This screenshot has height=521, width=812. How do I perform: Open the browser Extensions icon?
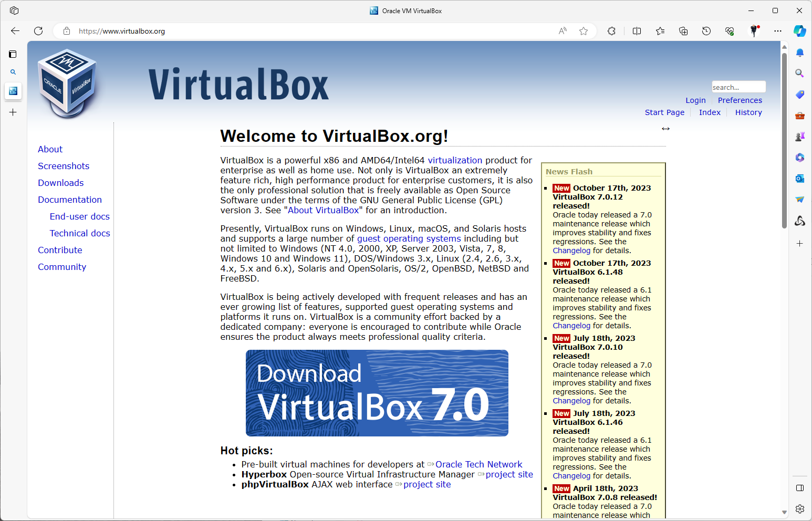(x=611, y=31)
